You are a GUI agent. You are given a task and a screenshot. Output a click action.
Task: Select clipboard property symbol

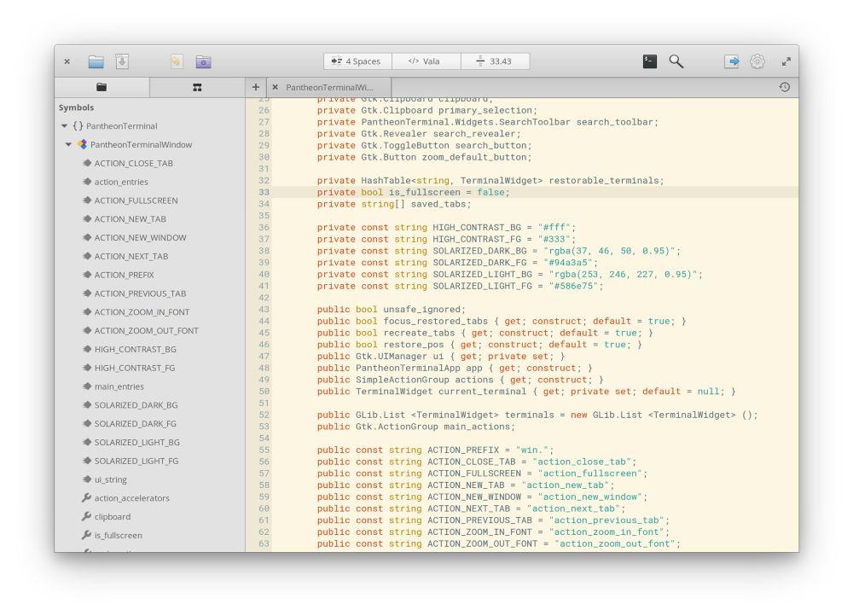coord(112,516)
